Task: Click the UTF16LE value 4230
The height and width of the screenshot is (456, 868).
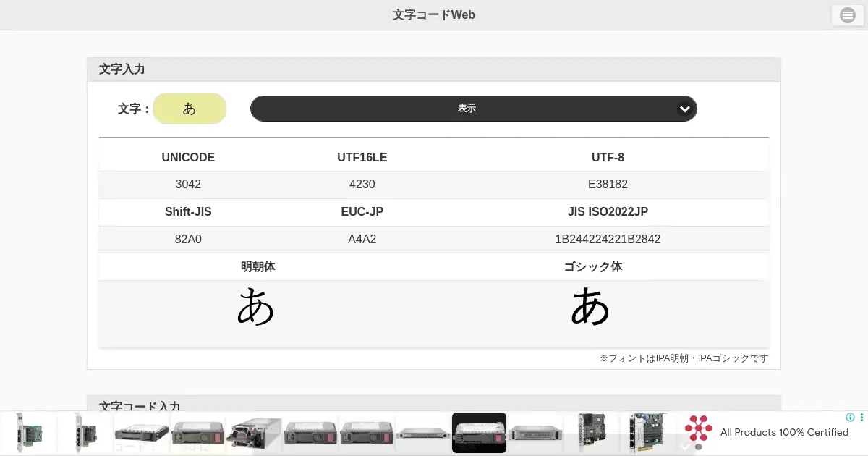Action: coord(362,185)
